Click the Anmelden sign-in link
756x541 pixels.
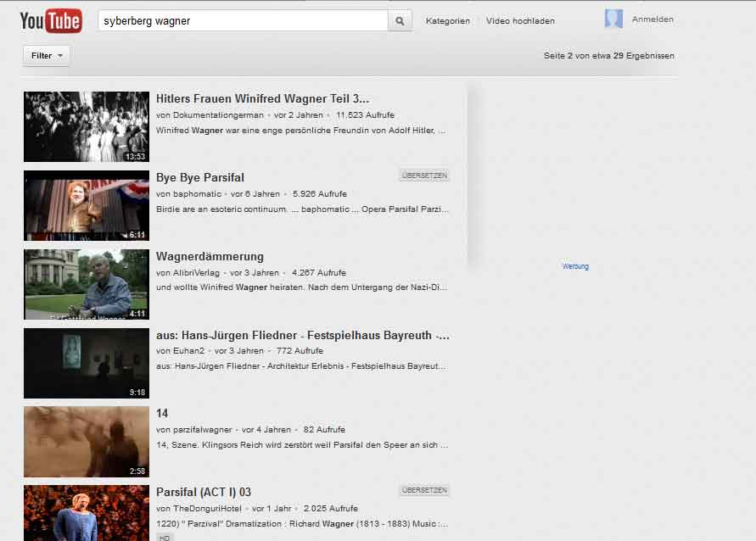pyautogui.click(x=652, y=20)
